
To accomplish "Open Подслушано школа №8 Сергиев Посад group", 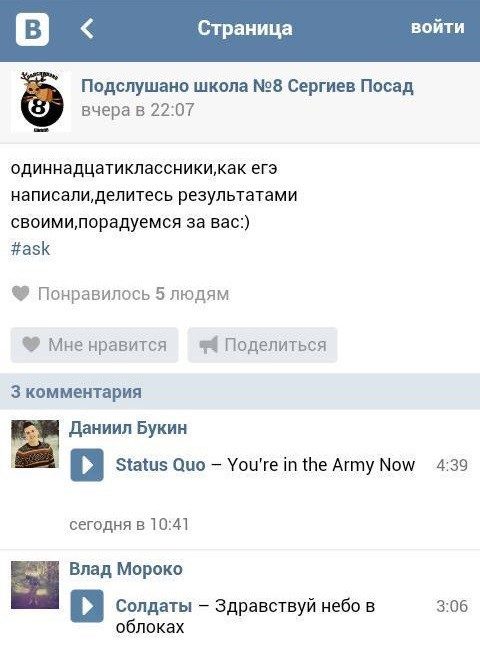I will [x=247, y=86].
